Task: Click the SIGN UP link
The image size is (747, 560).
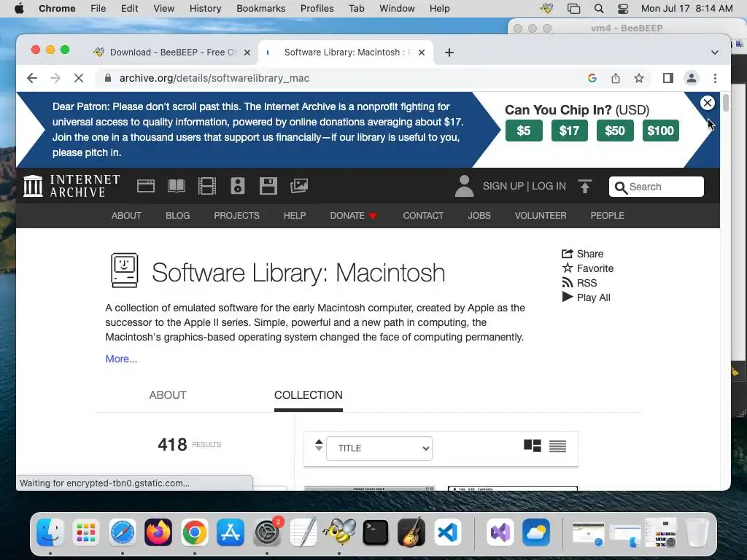Action: [503, 186]
